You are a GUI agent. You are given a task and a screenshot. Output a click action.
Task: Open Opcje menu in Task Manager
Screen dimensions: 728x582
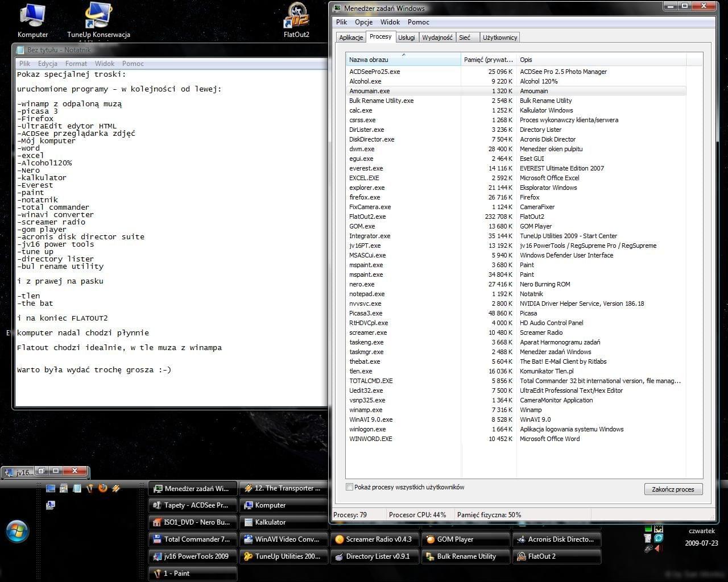tap(363, 22)
